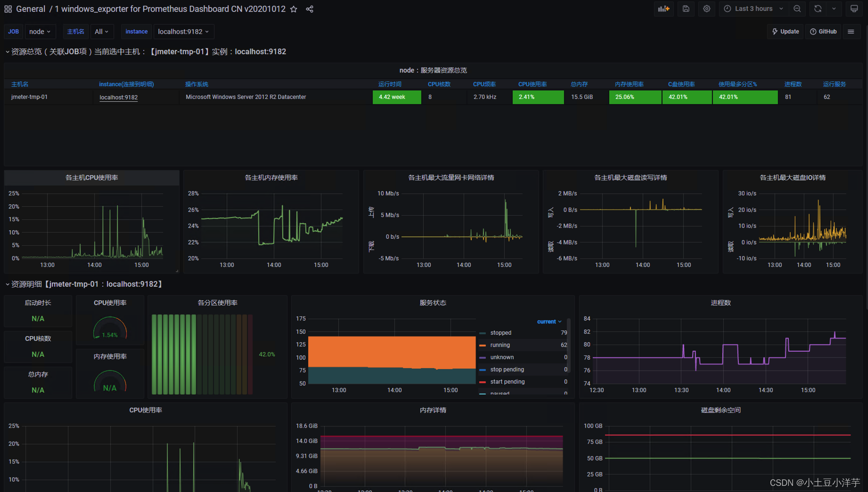Sort table by CPU使用率 column
Screen dimensions: 868x492
[x=532, y=84]
